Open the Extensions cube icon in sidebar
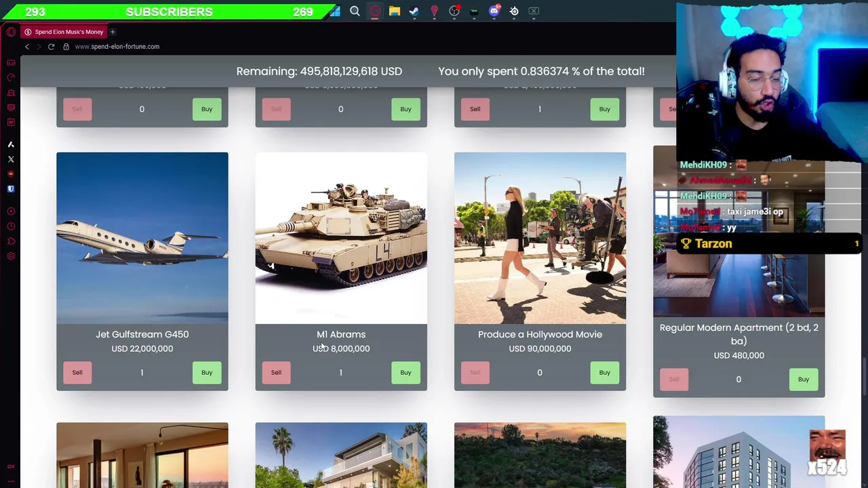 [x=11, y=241]
